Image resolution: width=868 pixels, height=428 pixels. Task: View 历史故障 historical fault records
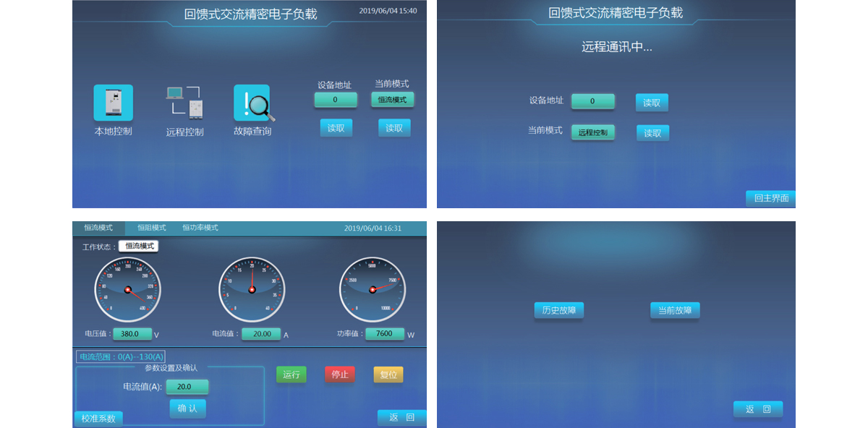tap(558, 310)
